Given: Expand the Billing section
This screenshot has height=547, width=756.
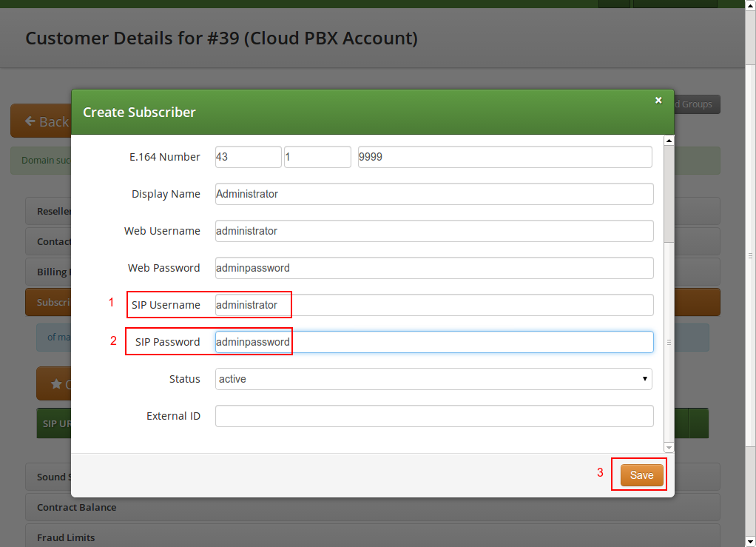Looking at the screenshot, I should 50,271.
